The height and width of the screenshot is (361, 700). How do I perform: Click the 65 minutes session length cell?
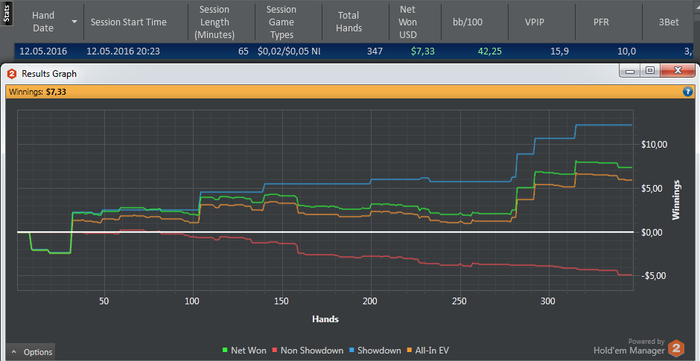243,51
